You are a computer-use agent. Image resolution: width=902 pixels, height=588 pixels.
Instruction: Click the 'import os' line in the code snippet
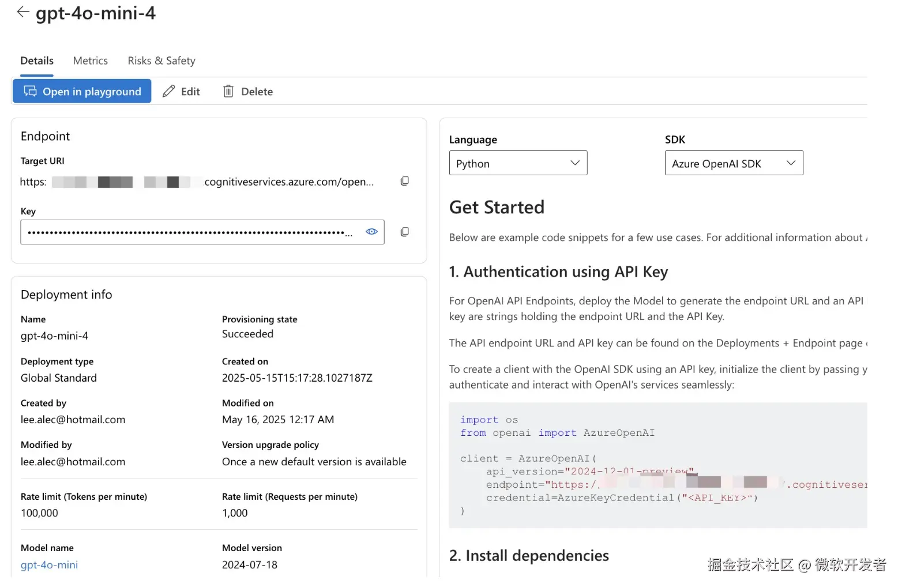[489, 420]
